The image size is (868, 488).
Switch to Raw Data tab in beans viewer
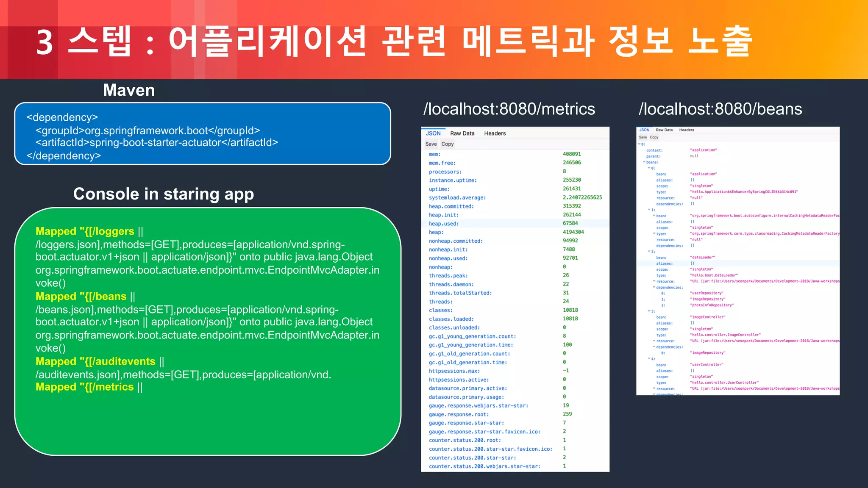(x=664, y=130)
